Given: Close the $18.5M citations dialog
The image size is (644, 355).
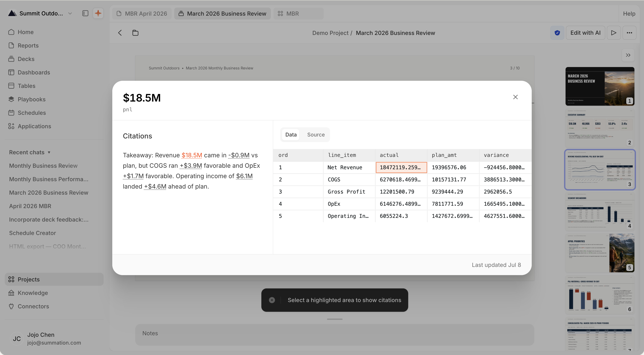Looking at the screenshot, I should [x=515, y=97].
